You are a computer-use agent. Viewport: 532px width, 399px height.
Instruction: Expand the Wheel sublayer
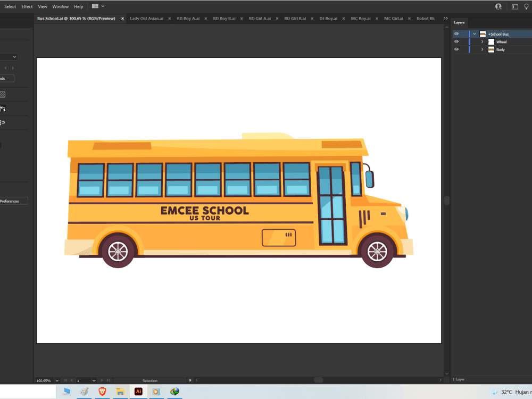pos(482,41)
